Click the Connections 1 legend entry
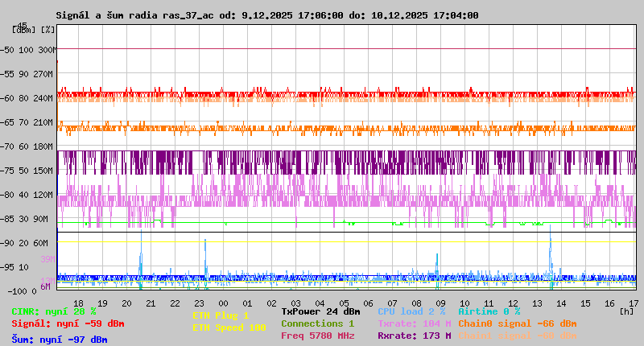This screenshot has height=346, width=644. [317, 323]
